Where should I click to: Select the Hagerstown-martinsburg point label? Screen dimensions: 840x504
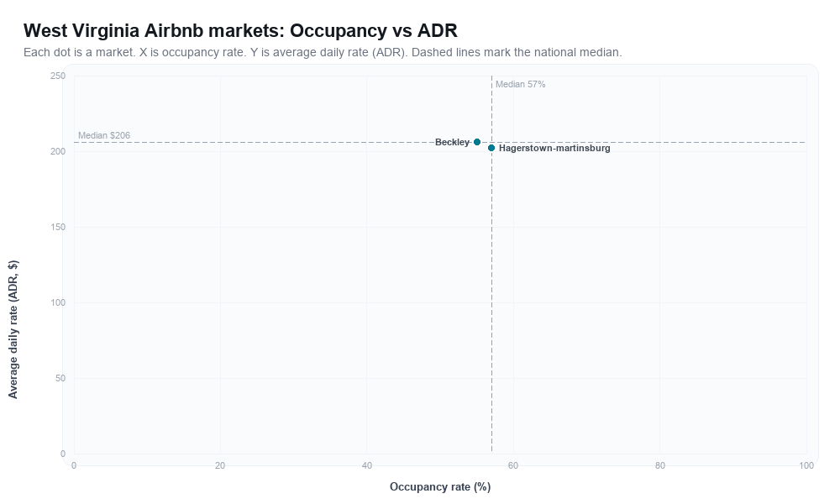pos(554,149)
